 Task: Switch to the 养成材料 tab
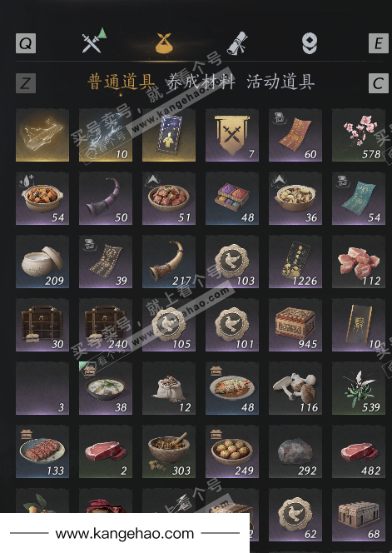(x=201, y=82)
